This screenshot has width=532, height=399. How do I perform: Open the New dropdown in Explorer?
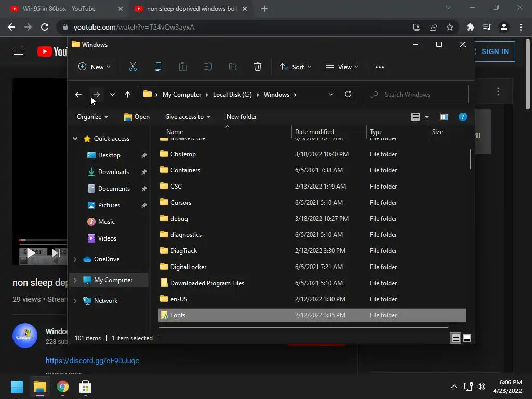(95, 67)
